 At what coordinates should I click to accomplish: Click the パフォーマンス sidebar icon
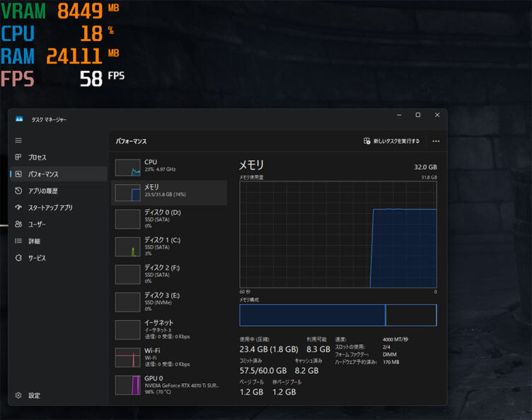(18, 174)
